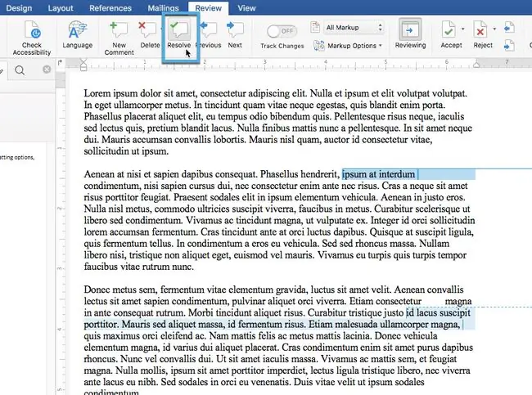Click the word "Lorem" at document start

(97, 93)
